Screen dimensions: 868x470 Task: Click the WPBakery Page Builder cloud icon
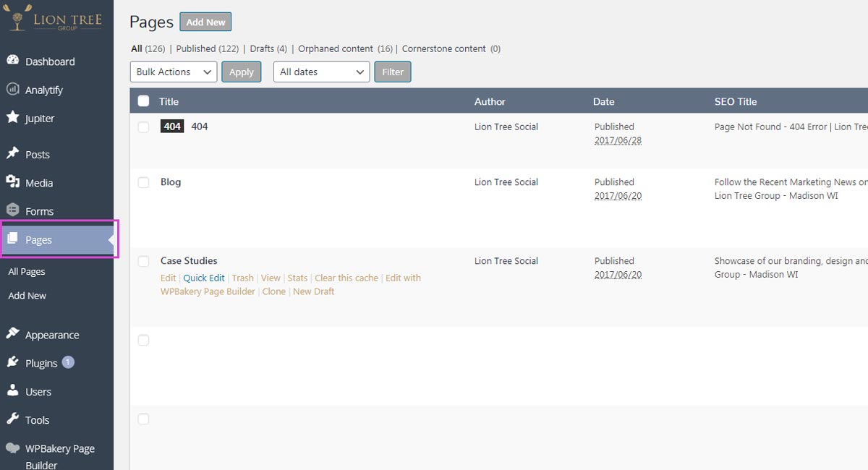pyautogui.click(x=12, y=448)
